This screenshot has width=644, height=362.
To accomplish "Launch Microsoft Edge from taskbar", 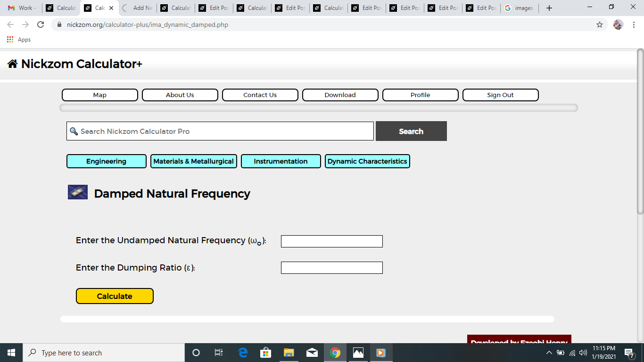I will point(243,353).
